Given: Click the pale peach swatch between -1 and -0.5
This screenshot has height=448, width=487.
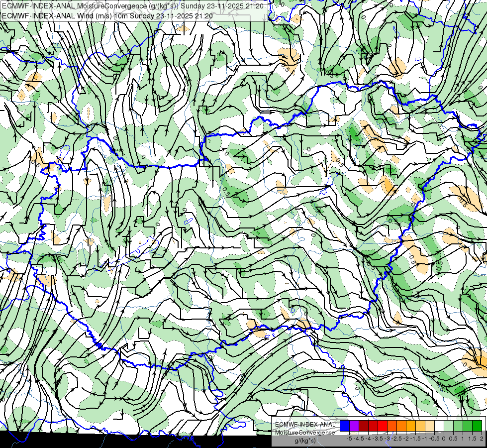Looking at the screenshot, I should click(430, 426).
